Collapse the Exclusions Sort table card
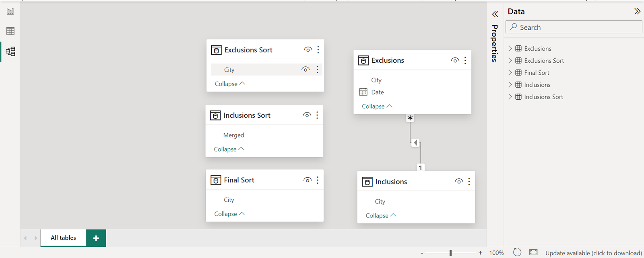Viewport: 644px width, 258px height. [x=230, y=84]
